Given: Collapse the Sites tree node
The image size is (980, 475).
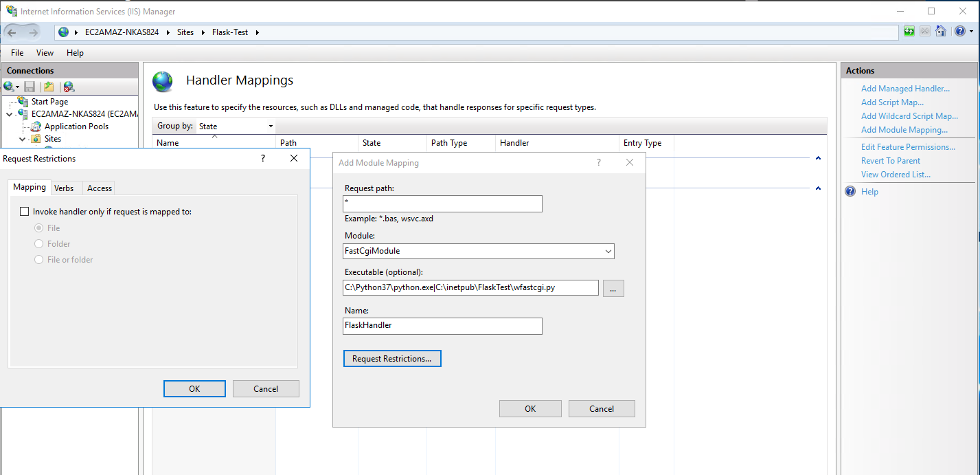Looking at the screenshot, I should pos(23,139).
